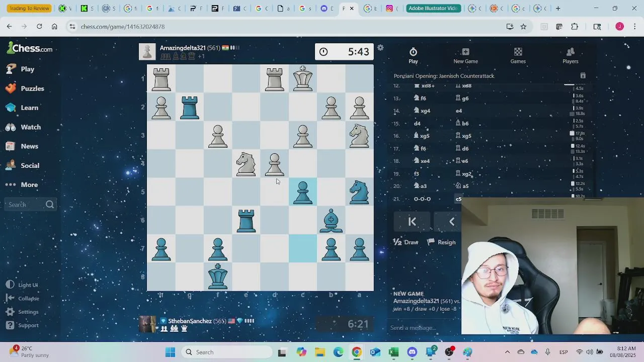
Task: Switch to the Trading To Review tab group
Action: (x=29, y=8)
